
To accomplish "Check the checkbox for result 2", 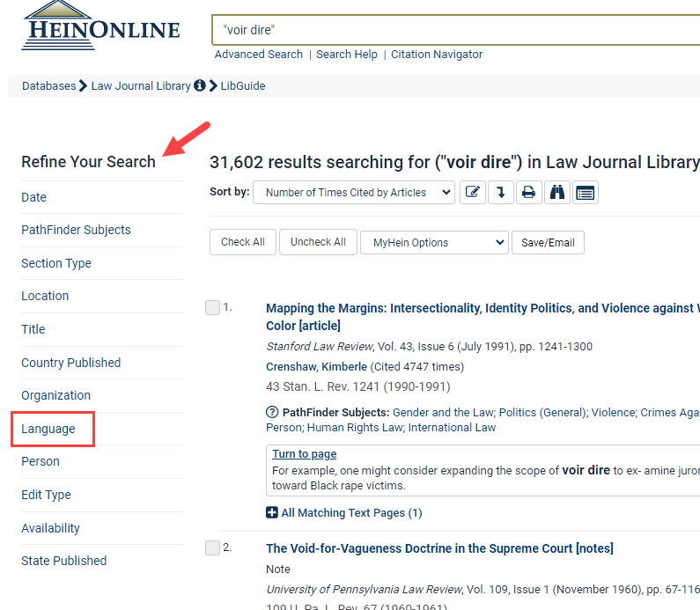I will click(x=212, y=548).
